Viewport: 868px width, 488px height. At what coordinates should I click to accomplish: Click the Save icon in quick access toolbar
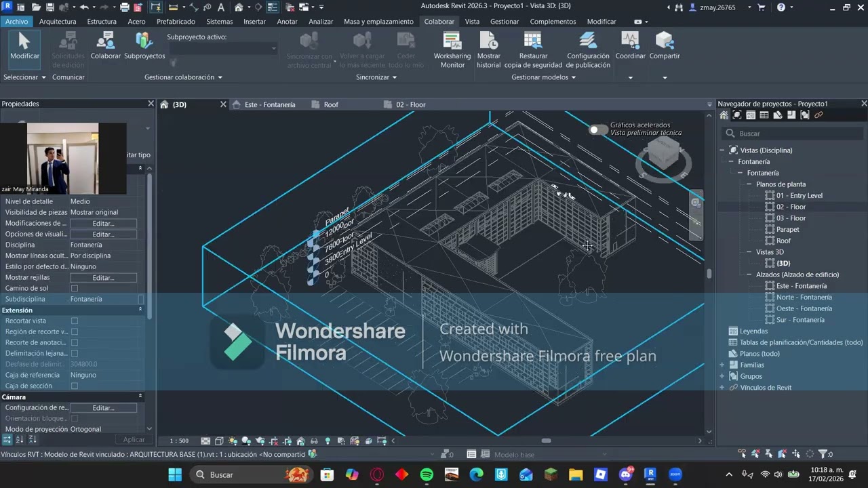pyautogui.click(x=50, y=7)
